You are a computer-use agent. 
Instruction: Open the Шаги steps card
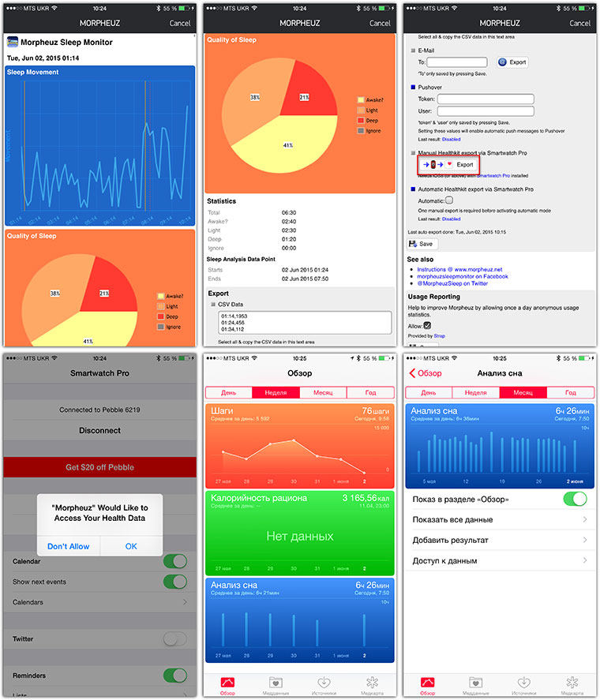click(x=300, y=446)
